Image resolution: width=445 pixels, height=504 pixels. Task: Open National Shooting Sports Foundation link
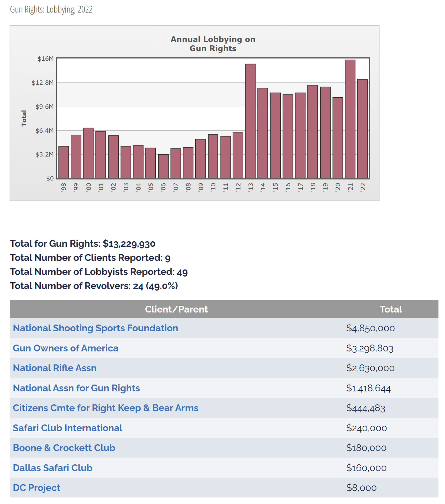[95, 328]
